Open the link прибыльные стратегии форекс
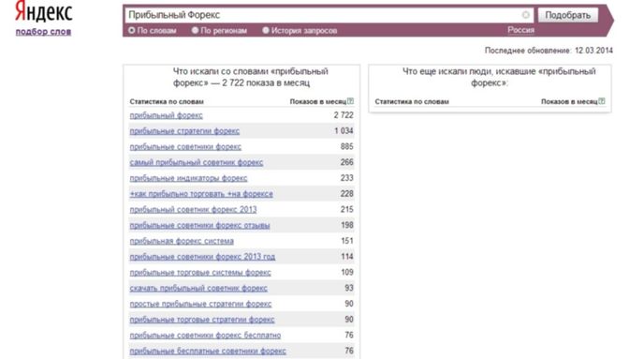This screenshot has height=359, width=644. tap(184, 131)
